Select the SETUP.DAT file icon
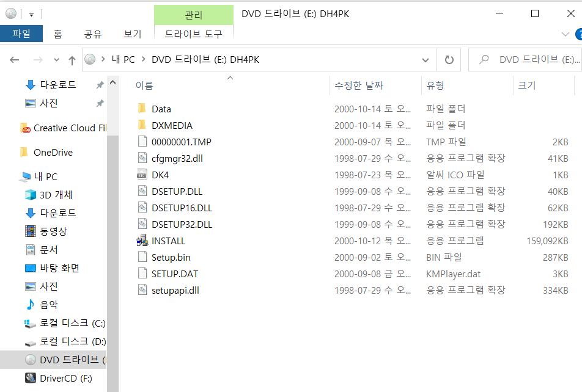The width and height of the screenshot is (582, 392). tap(142, 274)
